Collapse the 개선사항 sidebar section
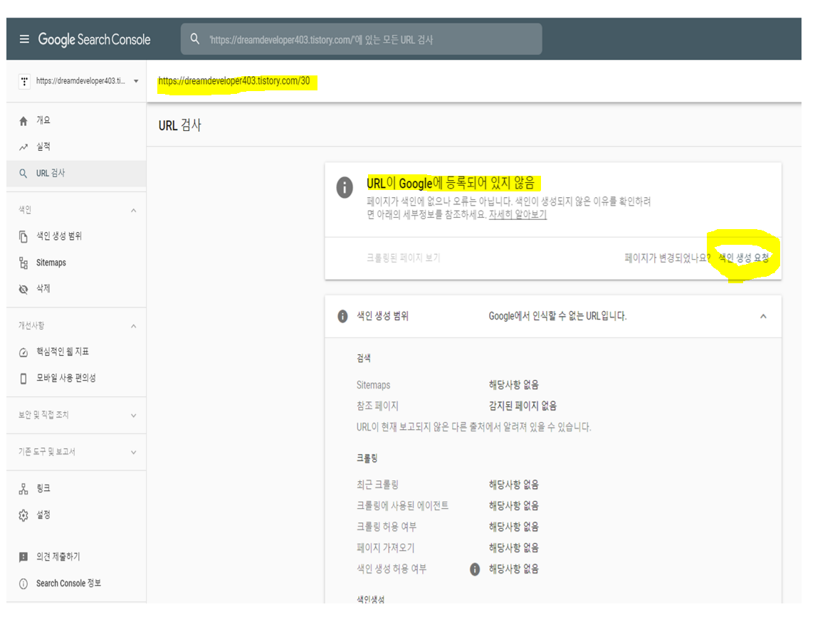 134,326
